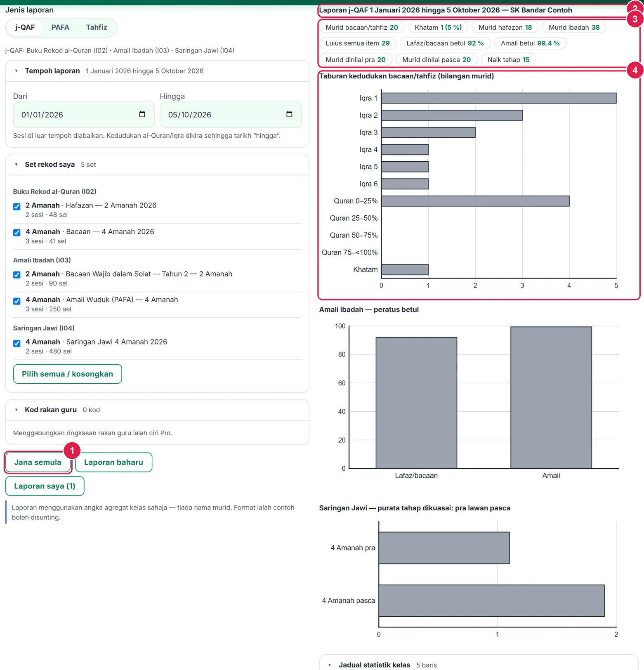644x670 pixels.
Task: Switch to the j-QAF report type tab
Action: (25, 27)
